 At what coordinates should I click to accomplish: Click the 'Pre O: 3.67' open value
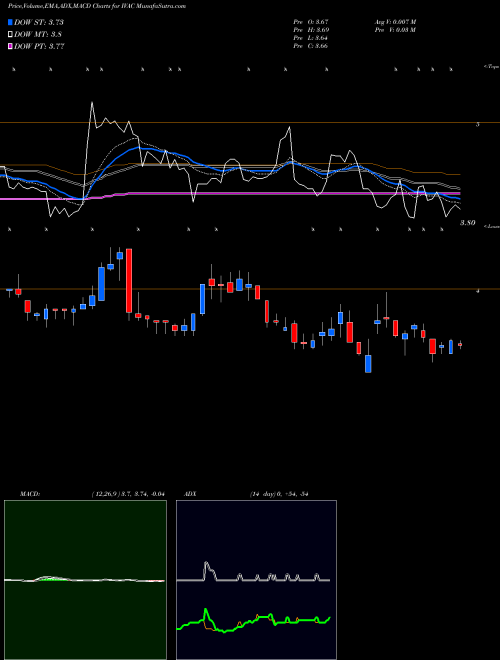click(311, 22)
